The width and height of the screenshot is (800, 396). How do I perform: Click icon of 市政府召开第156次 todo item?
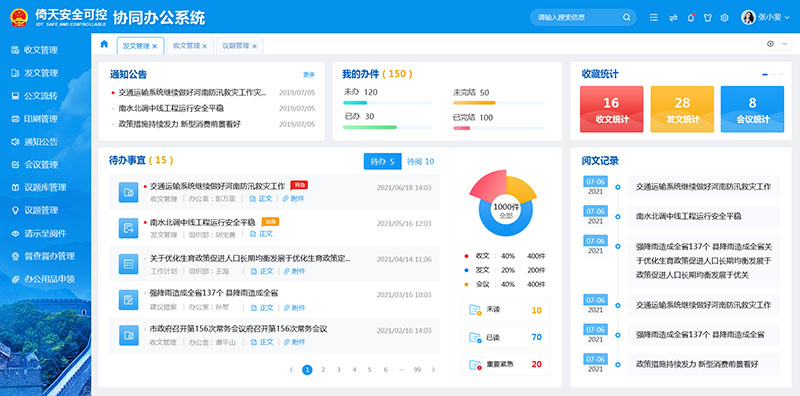(129, 335)
